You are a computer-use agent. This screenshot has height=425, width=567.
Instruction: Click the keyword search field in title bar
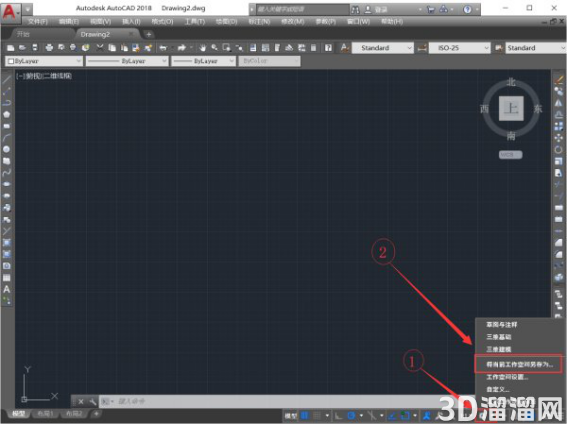click(x=302, y=9)
